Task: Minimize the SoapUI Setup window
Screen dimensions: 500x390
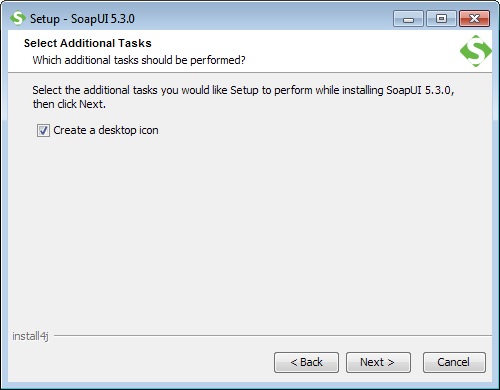Action: pyautogui.click(x=408, y=18)
